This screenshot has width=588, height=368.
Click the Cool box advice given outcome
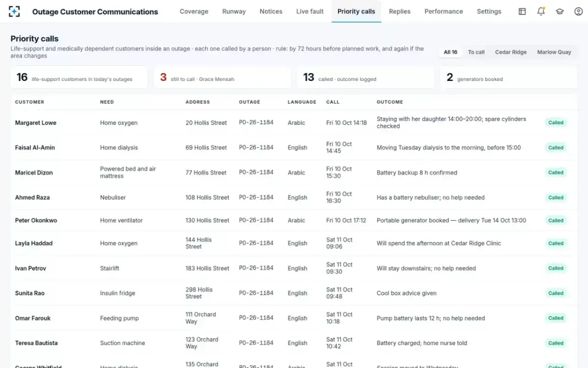(406, 293)
